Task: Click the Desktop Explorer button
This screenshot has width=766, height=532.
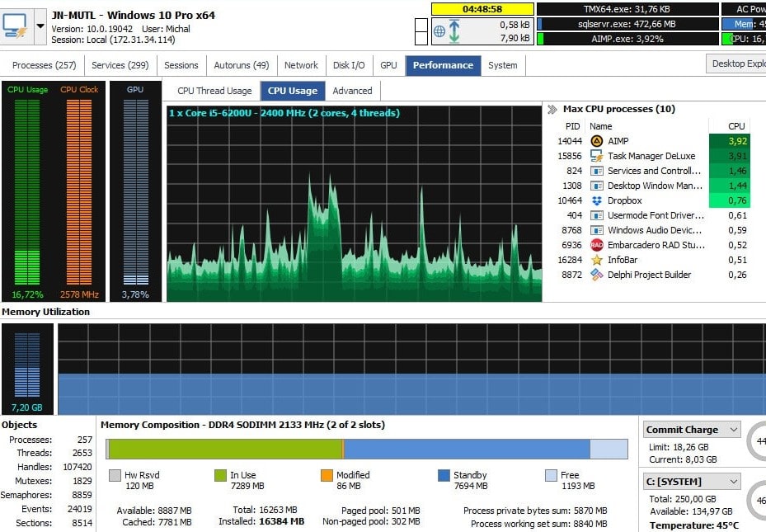Action: [x=736, y=64]
